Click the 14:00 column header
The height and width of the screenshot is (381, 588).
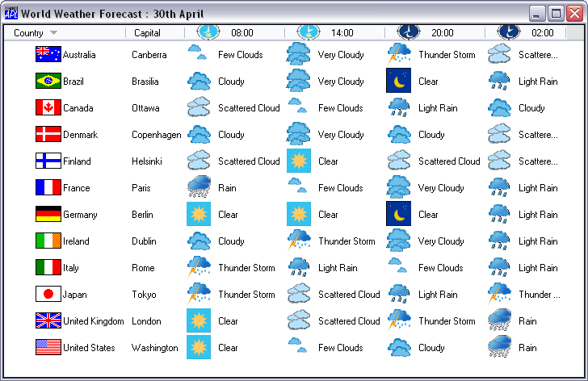(342, 33)
